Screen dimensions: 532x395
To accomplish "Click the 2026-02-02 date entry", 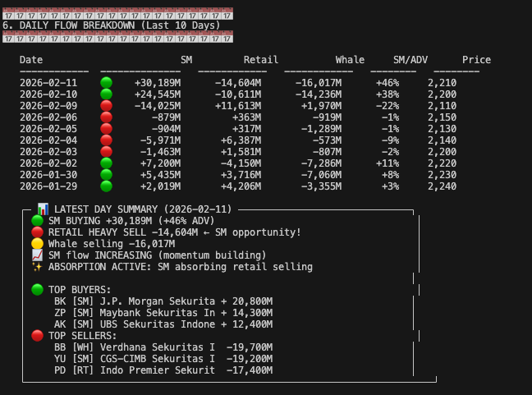I will click(48, 163).
